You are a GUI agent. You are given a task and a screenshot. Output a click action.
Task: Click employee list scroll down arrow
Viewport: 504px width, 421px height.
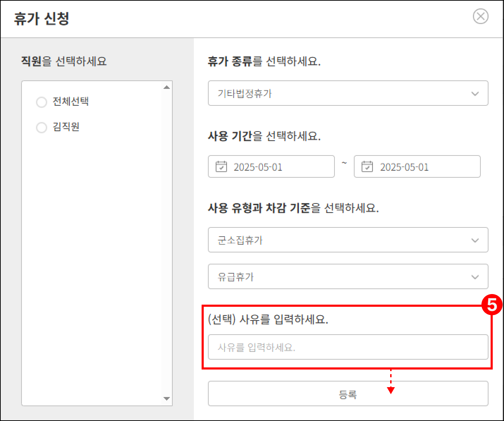point(167,399)
